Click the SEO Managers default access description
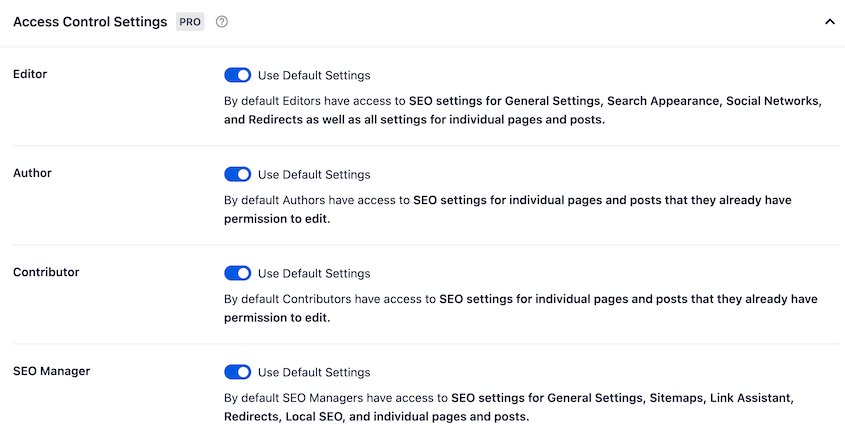The height and width of the screenshot is (437, 845). [508, 407]
